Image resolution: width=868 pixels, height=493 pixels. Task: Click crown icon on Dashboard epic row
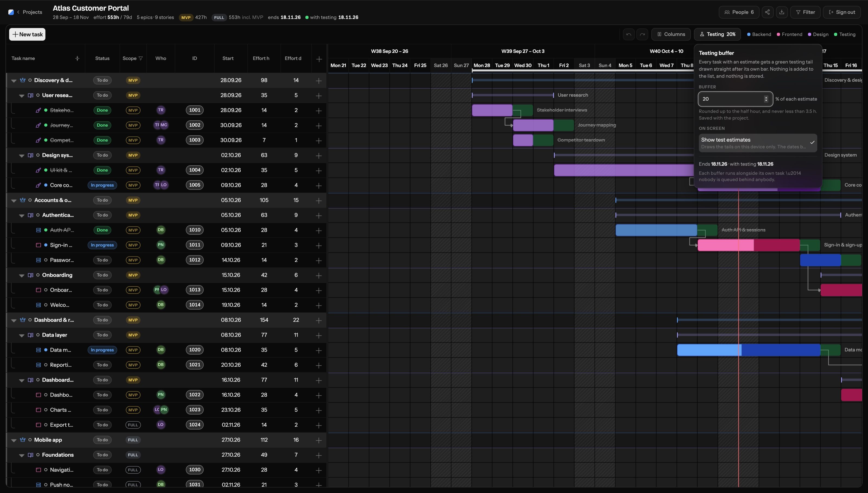point(23,320)
